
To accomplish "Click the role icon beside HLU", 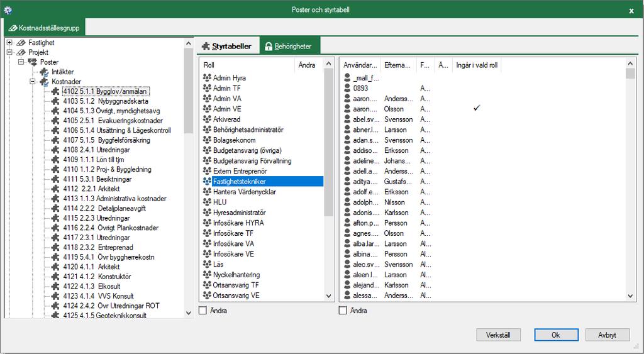I will [x=207, y=202].
